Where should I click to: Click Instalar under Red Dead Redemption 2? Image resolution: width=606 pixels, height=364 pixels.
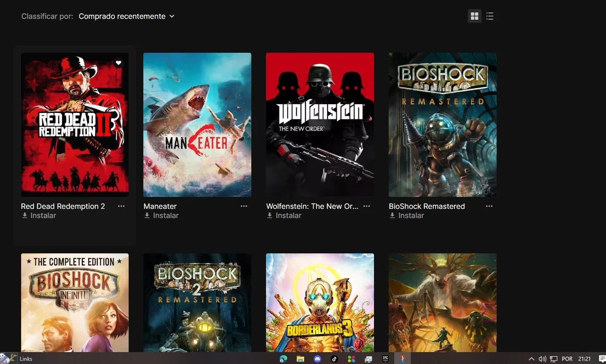tap(39, 215)
